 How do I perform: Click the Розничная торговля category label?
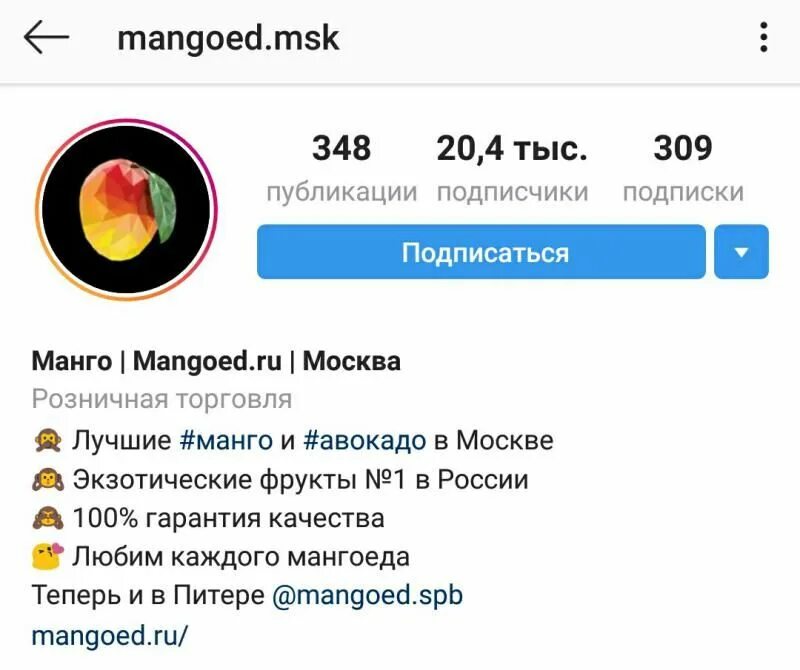tap(162, 399)
